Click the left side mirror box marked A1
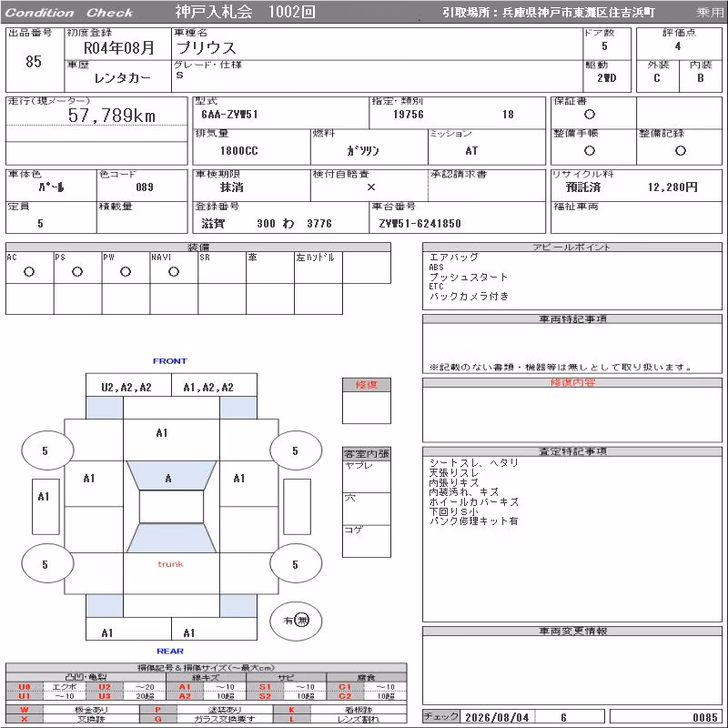728x728 pixels. tap(45, 507)
